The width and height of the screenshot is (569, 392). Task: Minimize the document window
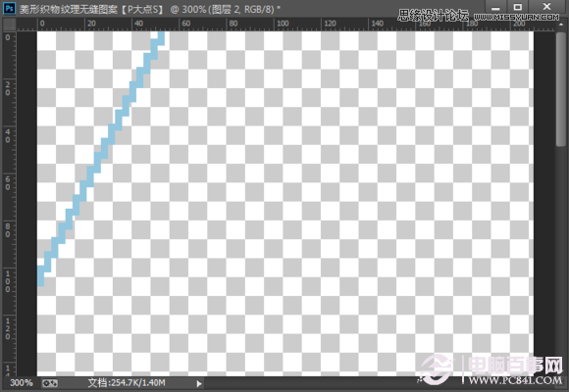click(x=495, y=7)
